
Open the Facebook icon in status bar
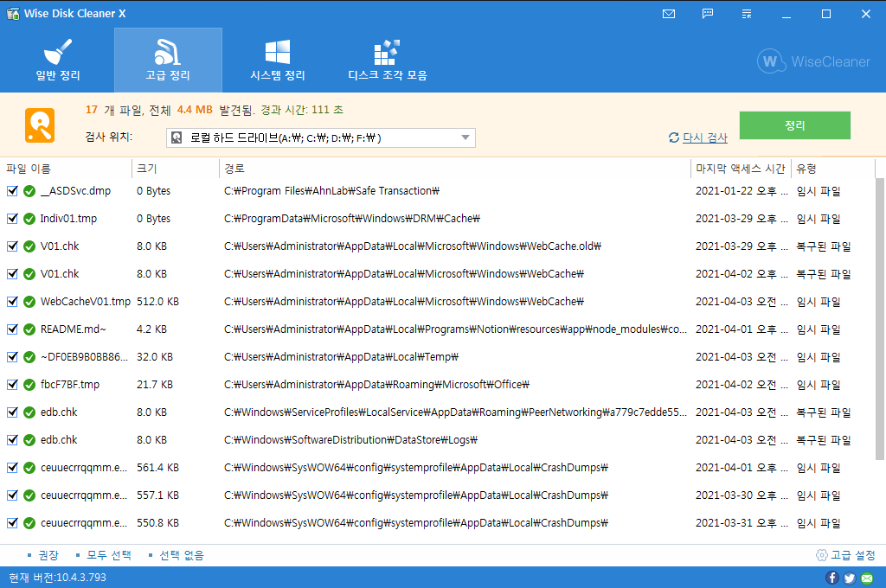tap(831, 578)
